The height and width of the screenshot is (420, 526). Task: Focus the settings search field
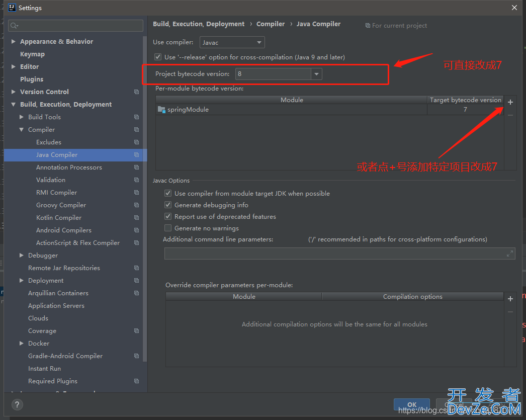[x=76, y=26]
